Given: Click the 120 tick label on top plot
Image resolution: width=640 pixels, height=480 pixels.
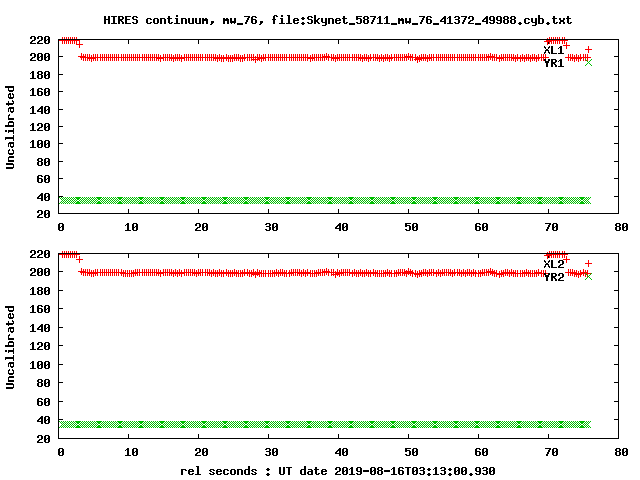Looking at the screenshot, I should click(x=40, y=127).
